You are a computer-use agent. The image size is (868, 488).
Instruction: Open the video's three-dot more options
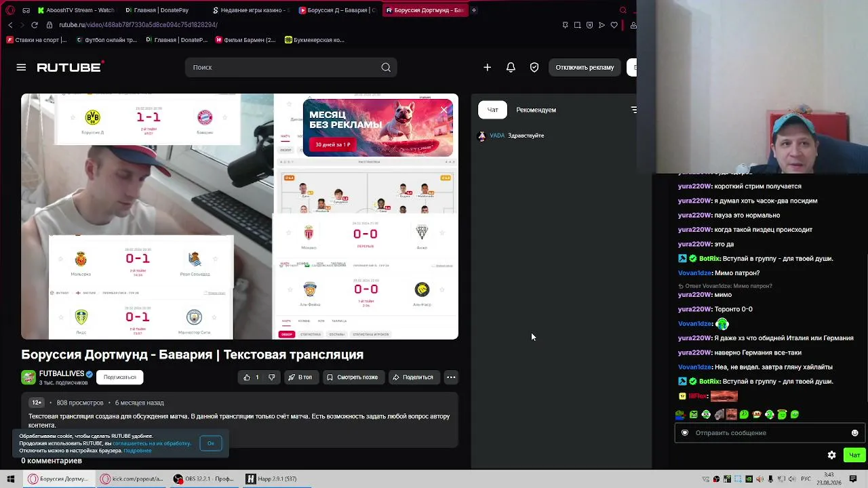[x=451, y=378]
